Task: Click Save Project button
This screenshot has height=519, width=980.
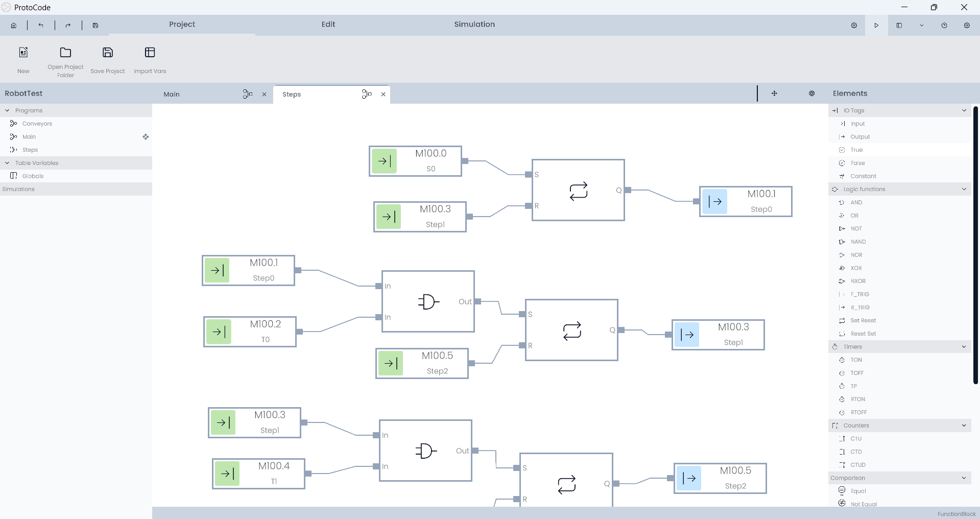Action: pyautogui.click(x=108, y=60)
